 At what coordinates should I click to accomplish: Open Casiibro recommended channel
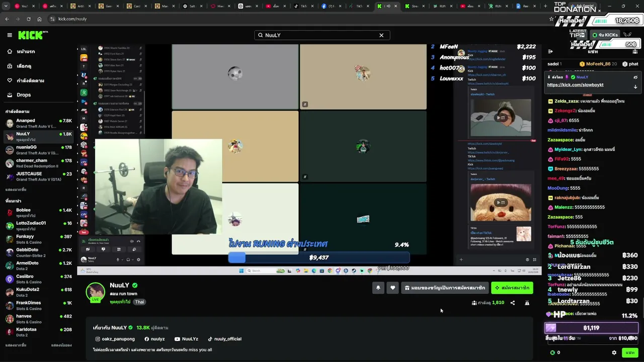click(39, 279)
